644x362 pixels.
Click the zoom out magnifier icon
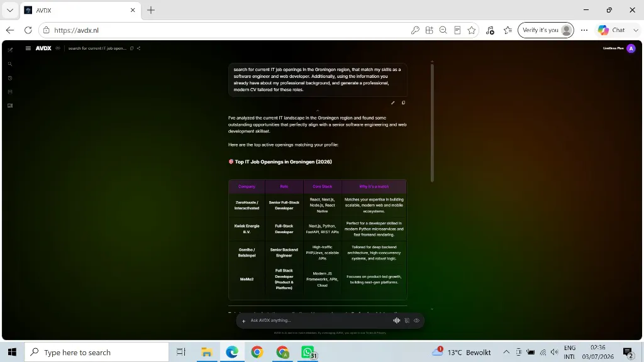click(443, 30)
